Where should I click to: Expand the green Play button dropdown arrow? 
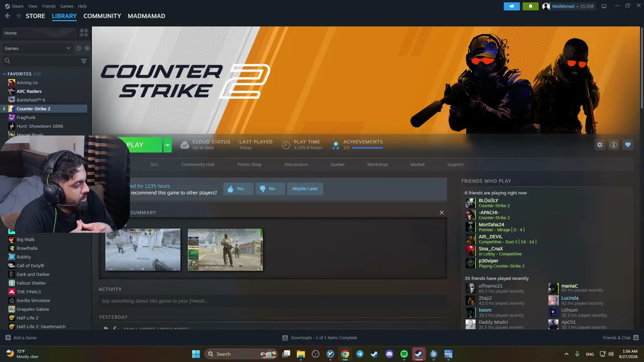pyautogui.click(x=168, y=145)
